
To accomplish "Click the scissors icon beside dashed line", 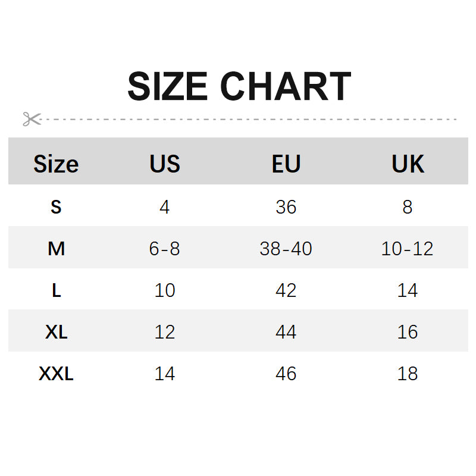I will tap(32, 119).
